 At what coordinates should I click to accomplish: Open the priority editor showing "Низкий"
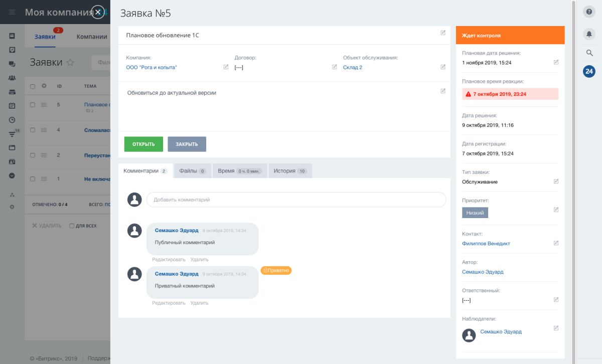556,210
